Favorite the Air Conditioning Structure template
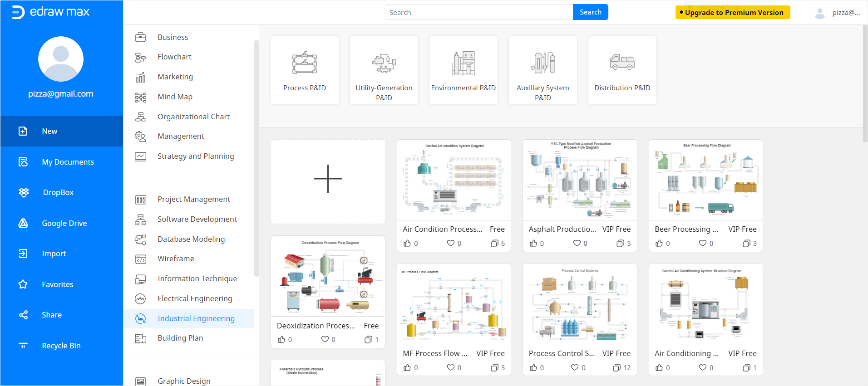This screenshot has height=386, width=868. click(x=703, y=367)
